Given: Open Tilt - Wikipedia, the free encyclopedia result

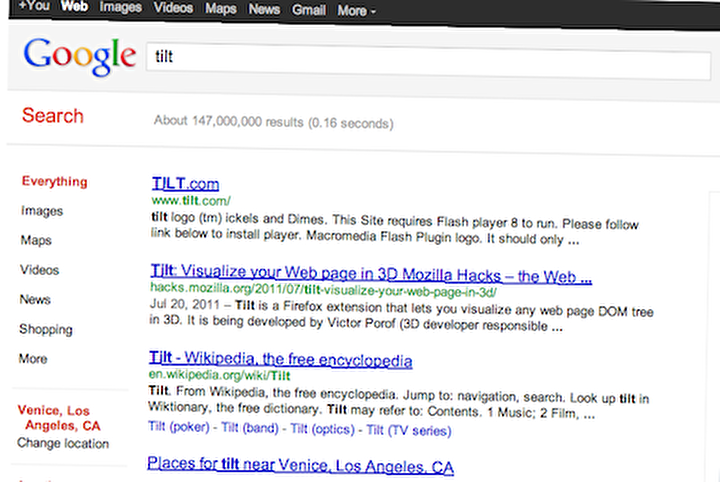Looking at the screenshot, I should tap(281, 359).
